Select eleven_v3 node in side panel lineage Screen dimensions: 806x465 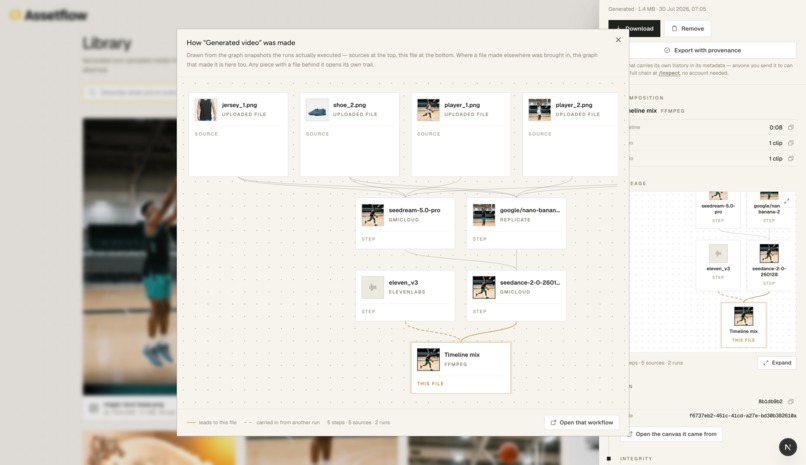pos(718,265)
